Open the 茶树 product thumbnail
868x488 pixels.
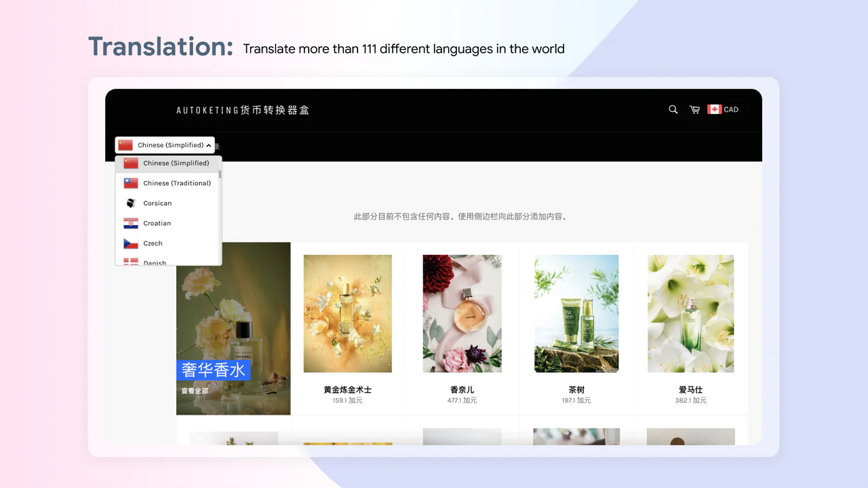576,314
